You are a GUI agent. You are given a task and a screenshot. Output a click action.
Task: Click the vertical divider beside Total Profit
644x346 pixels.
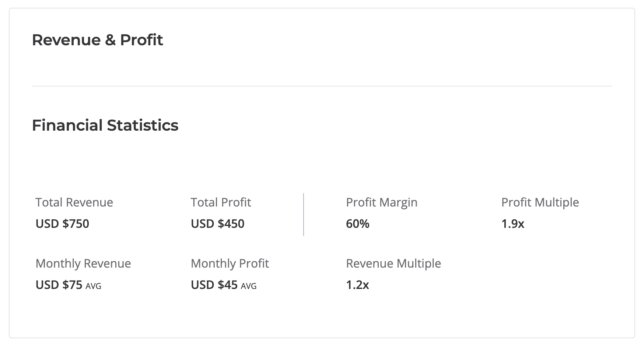(x=304, y=214)
